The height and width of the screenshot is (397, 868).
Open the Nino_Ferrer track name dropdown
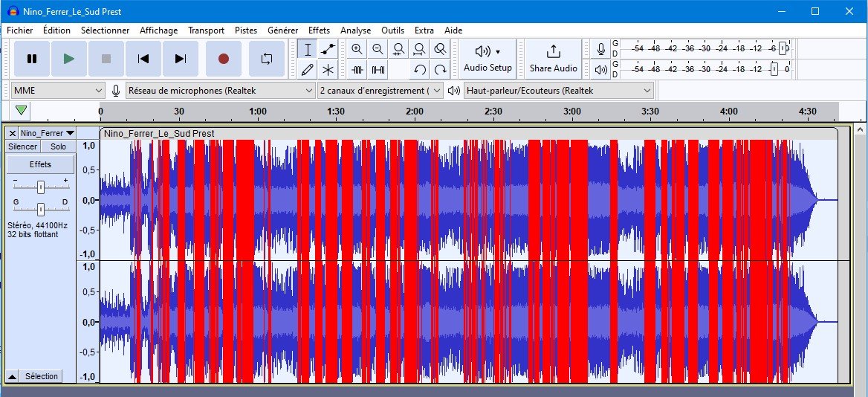coord(47,133)
